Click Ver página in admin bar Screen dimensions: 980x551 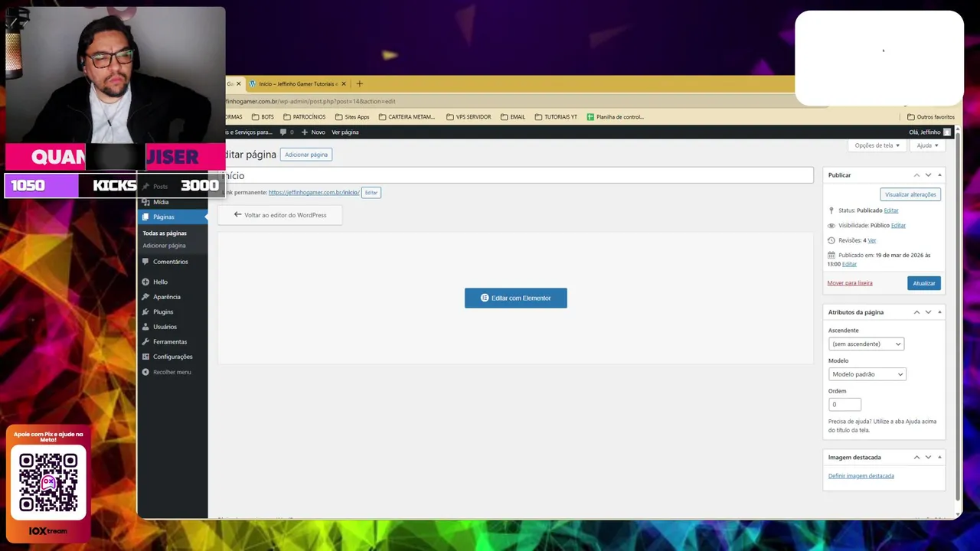345,132
